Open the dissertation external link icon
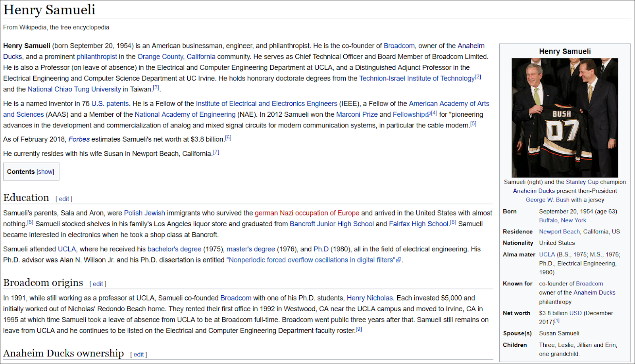Image resolution: width=635 pixels, height=364 pixels. [398, 260]
